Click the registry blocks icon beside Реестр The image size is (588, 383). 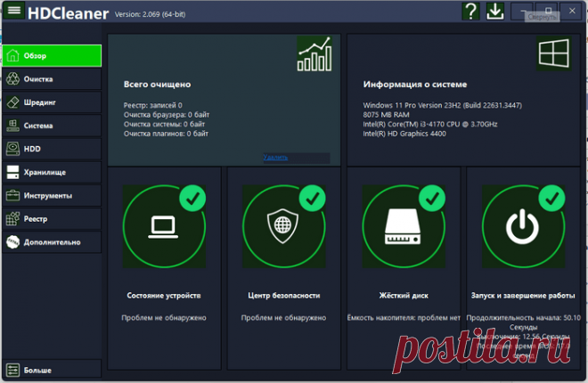[x=12, y=219]
